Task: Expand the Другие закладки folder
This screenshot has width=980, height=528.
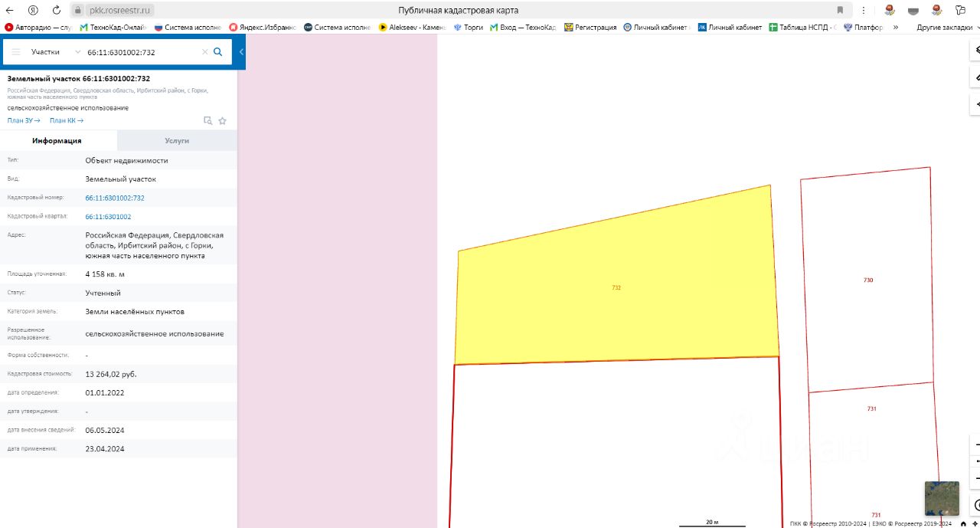Action: point(948,27)
